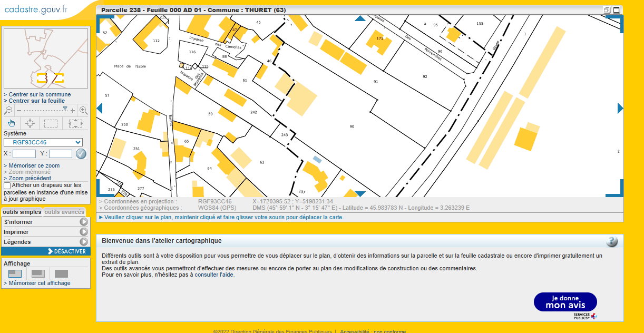
Task: Switch to the outils avancés tab
Action: [x=64, y=212]
